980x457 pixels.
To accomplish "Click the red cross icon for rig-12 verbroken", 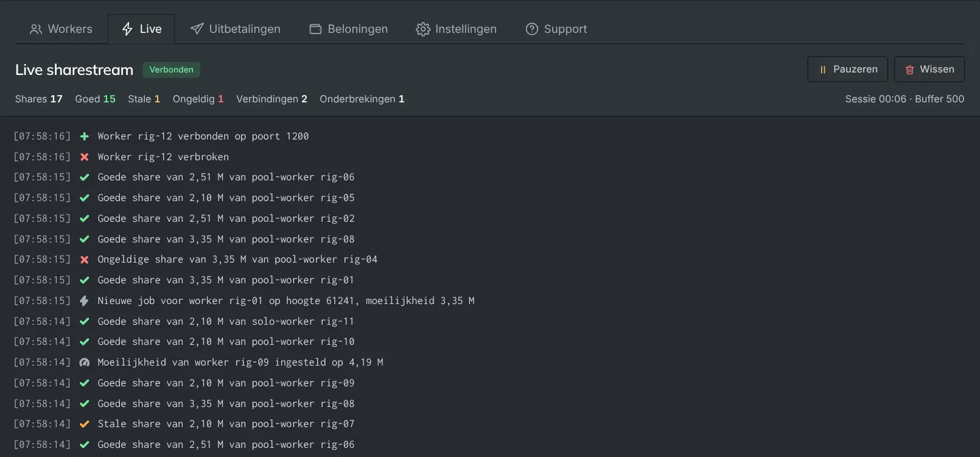I will (x=85, y=157).
